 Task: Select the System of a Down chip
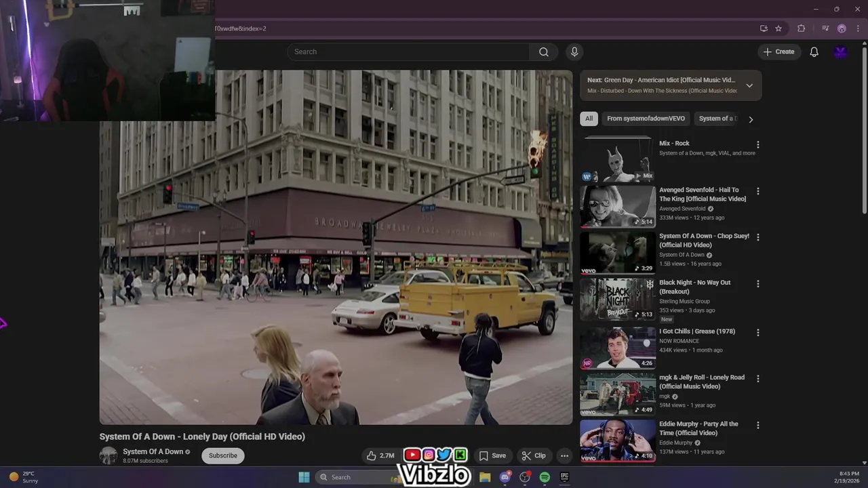pyautogui.click(x=716, y=119)
